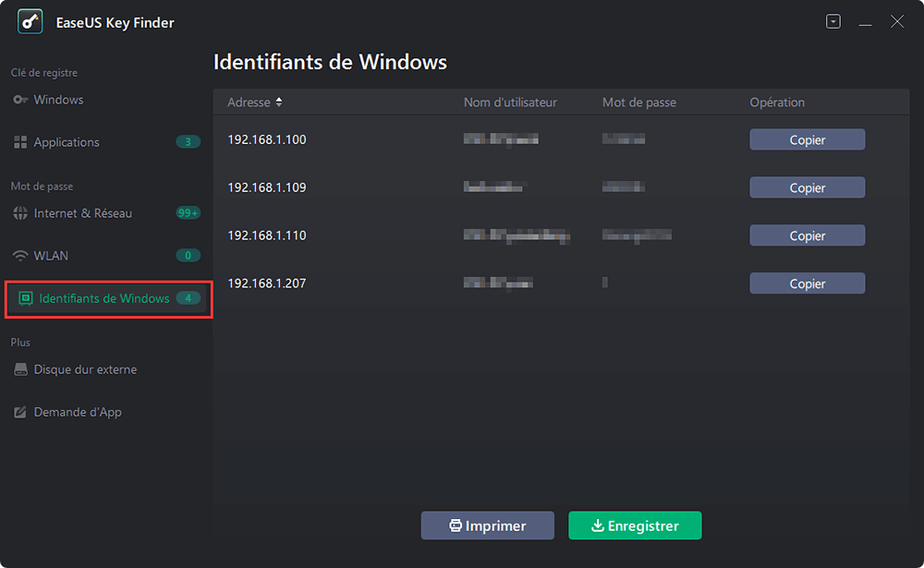Click the Applications grid icon
The image size is (924, 568).
click(20, 142)
